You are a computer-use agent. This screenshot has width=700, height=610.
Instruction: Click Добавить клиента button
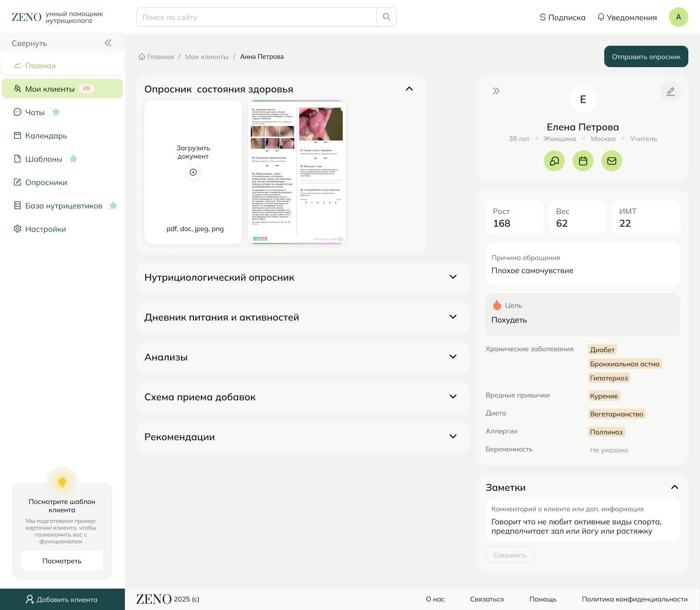[62, 599]
